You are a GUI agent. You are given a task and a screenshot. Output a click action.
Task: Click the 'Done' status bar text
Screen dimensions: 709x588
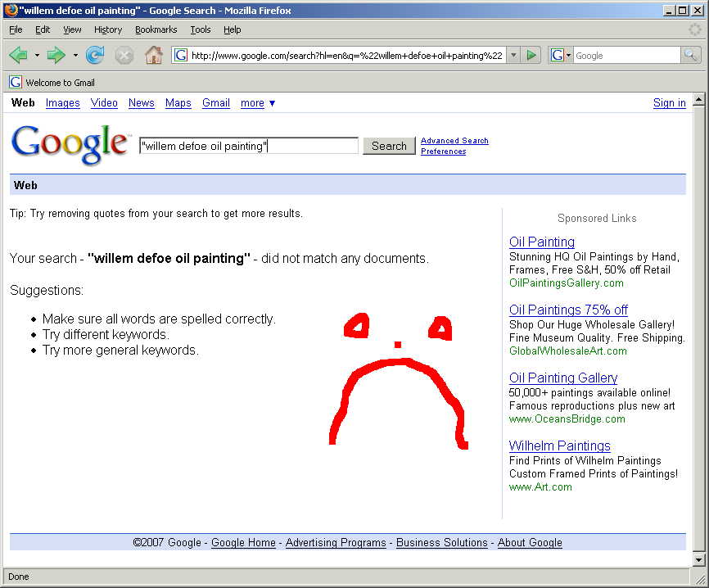tap(19, 577)
